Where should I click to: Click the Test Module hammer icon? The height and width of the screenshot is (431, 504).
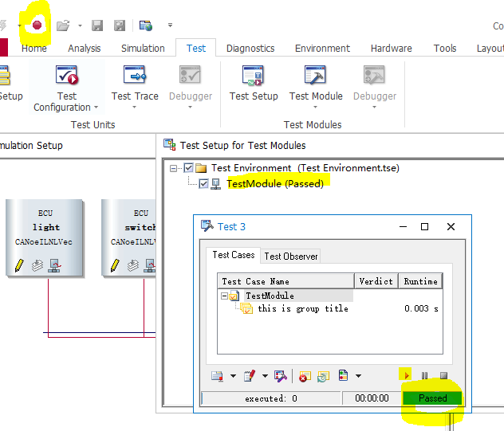[x=315, y=75]
